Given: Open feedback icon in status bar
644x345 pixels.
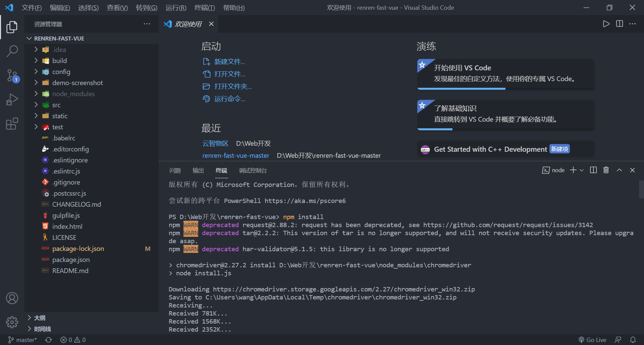Looking at the screenshot, I should pos(618,340).
